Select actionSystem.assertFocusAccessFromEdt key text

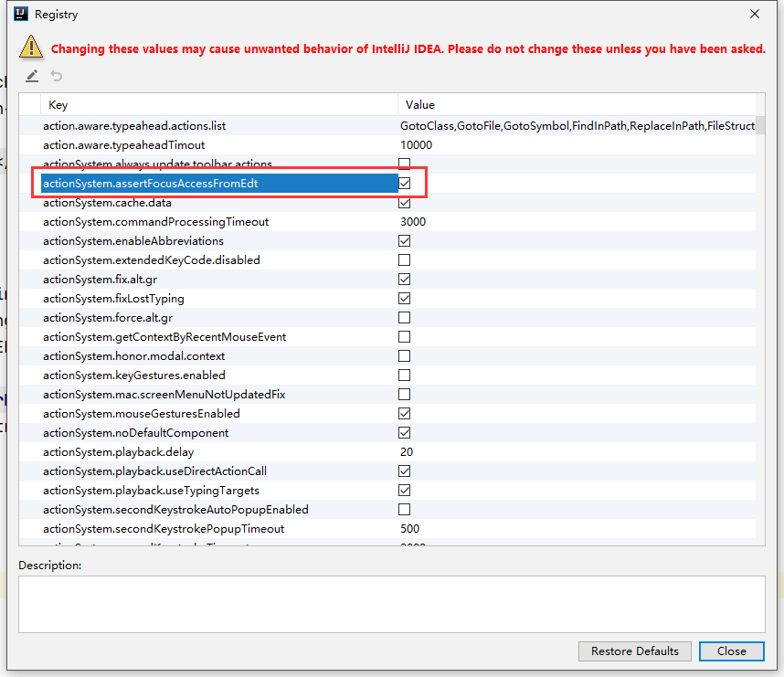pos(151,184)
